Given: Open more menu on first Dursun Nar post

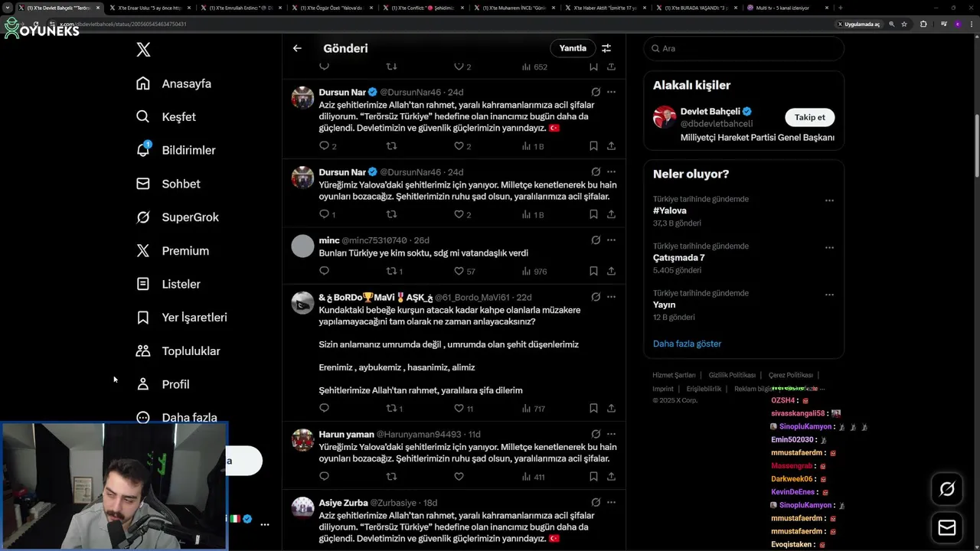Looking at the screenshot, I should click(x=611, y=92).
